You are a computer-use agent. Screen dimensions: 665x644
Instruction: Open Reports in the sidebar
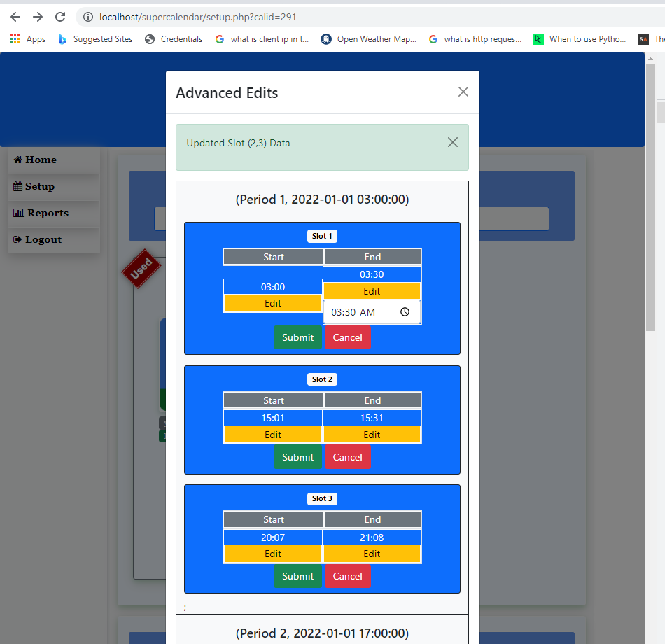[x=53, y=213]
